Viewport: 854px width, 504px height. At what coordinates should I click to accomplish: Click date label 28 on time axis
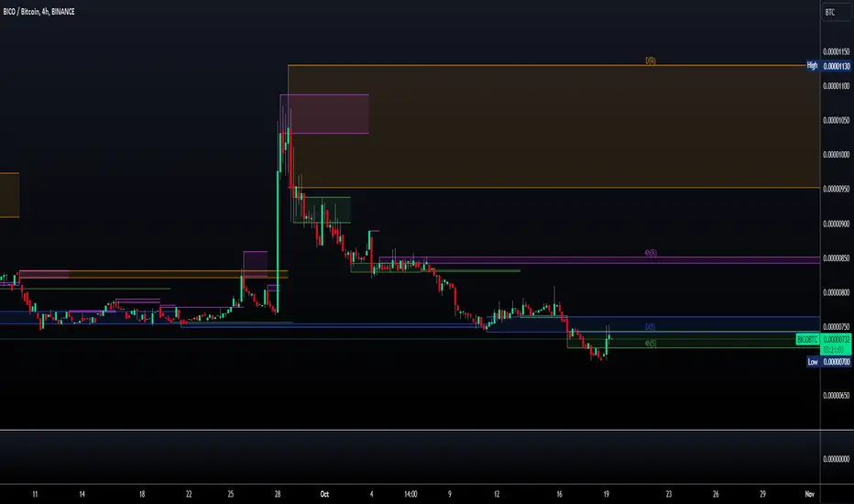pos(278,494)
